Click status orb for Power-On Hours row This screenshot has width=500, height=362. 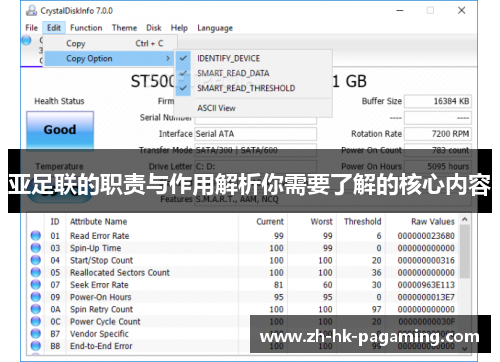[36, 297]
